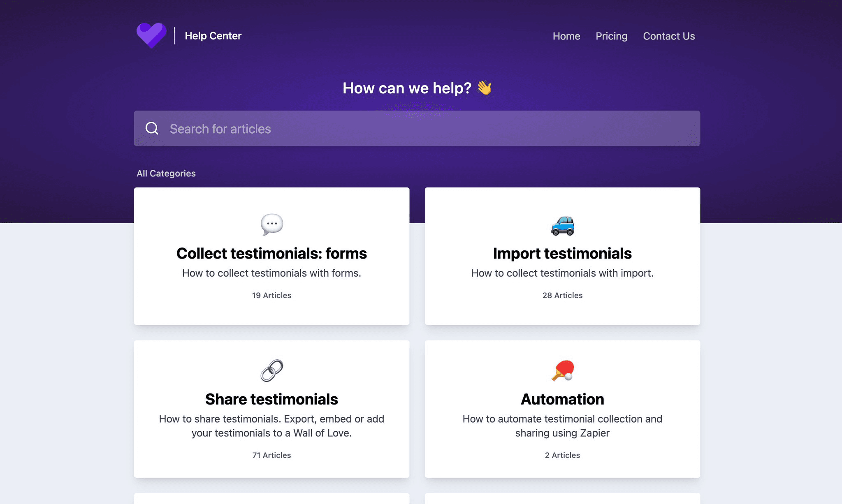Open the Automation category card
The height and width of the screenshot is (504, 842).
[x=562, y=399]
